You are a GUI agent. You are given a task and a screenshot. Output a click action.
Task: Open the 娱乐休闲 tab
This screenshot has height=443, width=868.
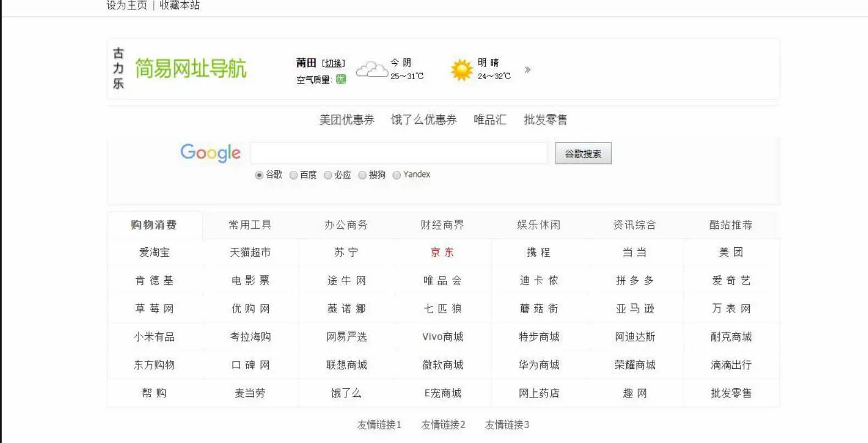click(x=539, y=225)
